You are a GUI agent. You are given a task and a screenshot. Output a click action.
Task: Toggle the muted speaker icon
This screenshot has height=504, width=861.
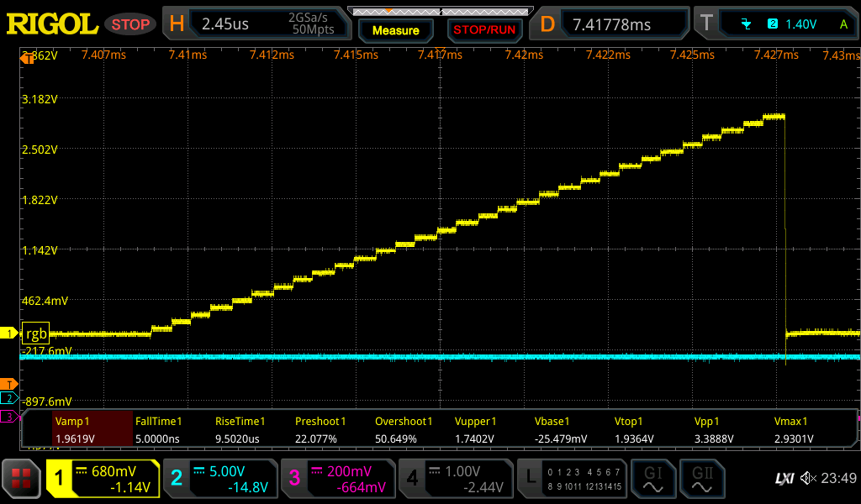(808, 478)
